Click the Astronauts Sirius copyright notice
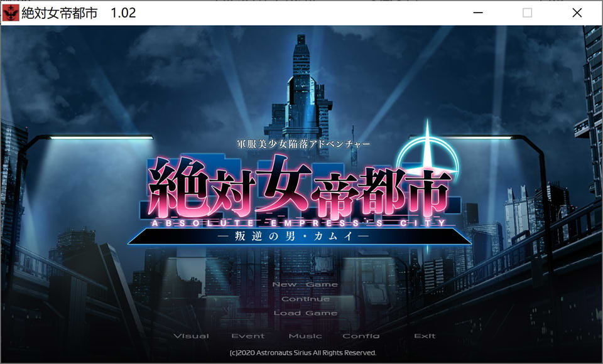Screen dimensions: 603x364 [x=303, y=353]
